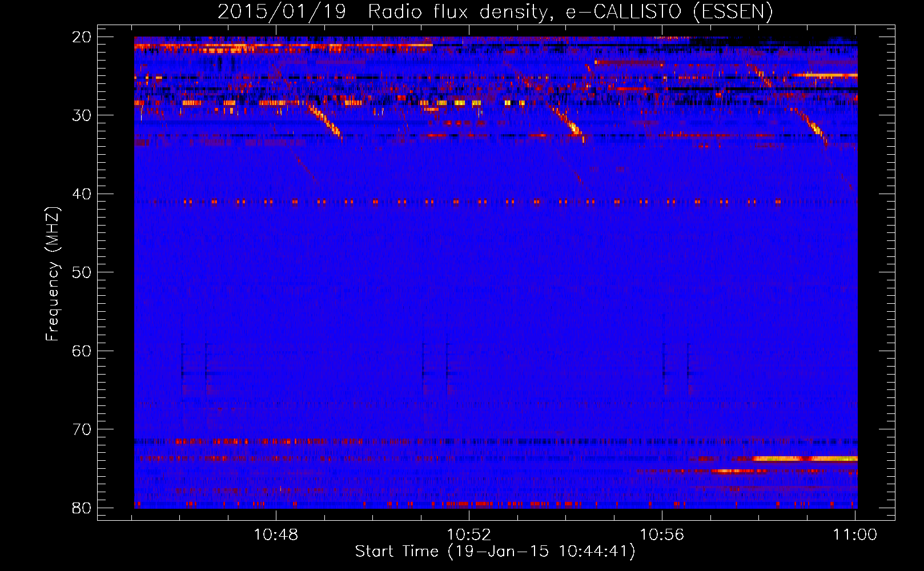Click the 20 frequency tick label

(82, 37)
